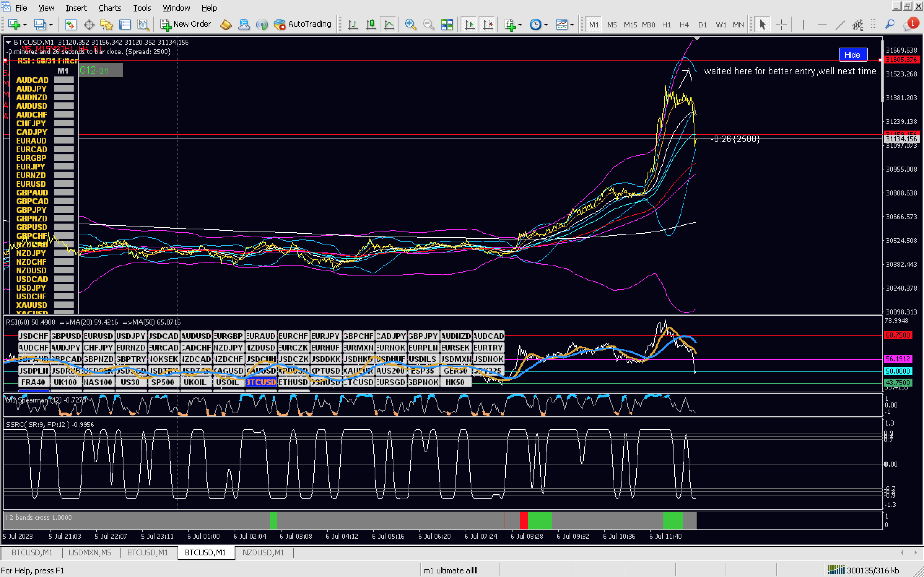
Task: Open the Indicators list dropdown arrow
Action: click(x=520, y=25)
